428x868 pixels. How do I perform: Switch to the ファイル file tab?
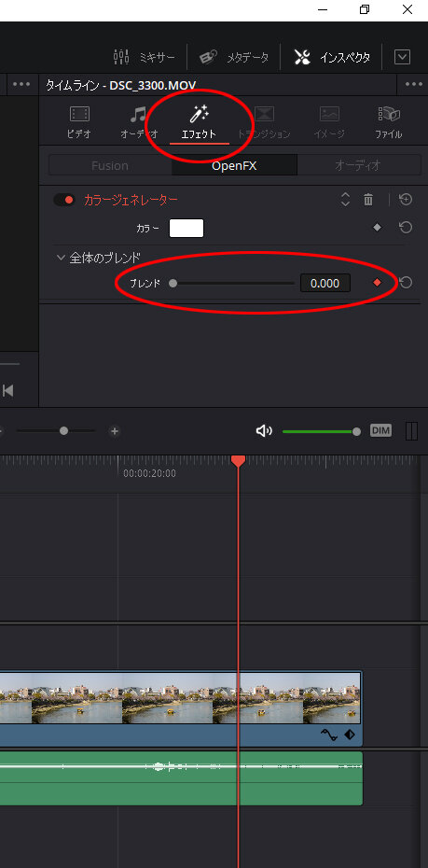[x=389, y=122]
